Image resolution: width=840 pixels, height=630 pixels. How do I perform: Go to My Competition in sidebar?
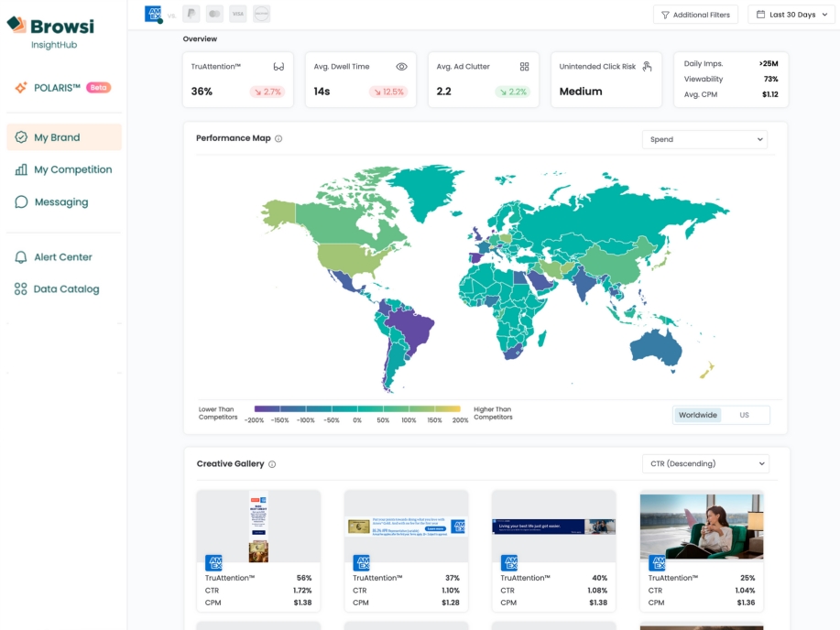pos(72,169)
